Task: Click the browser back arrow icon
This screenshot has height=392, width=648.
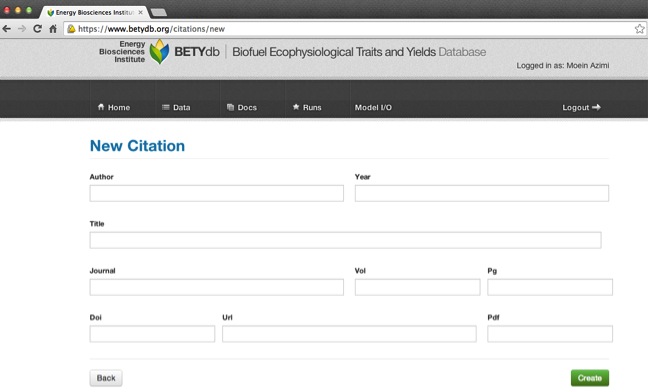Action: click(7, 29)
